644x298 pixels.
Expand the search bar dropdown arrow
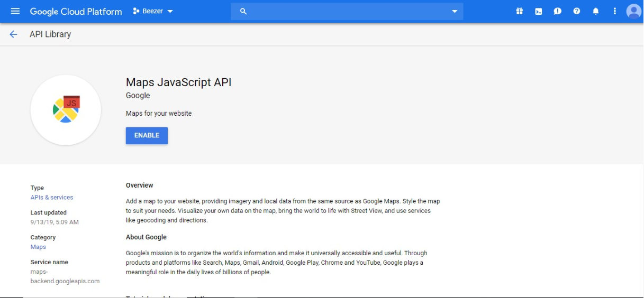point(454,11)
